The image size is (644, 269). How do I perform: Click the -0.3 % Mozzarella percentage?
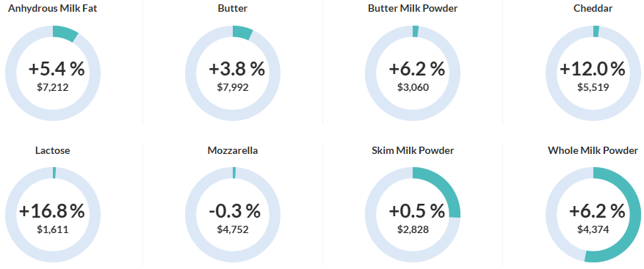tap(234, 211)
